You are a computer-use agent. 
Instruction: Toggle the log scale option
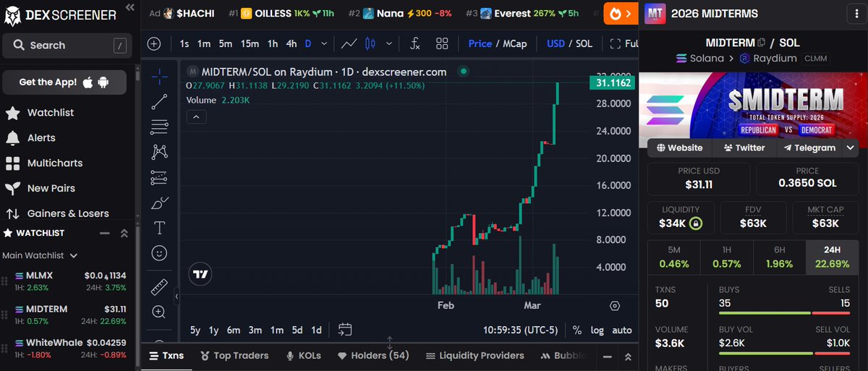[x=597, y=330]
